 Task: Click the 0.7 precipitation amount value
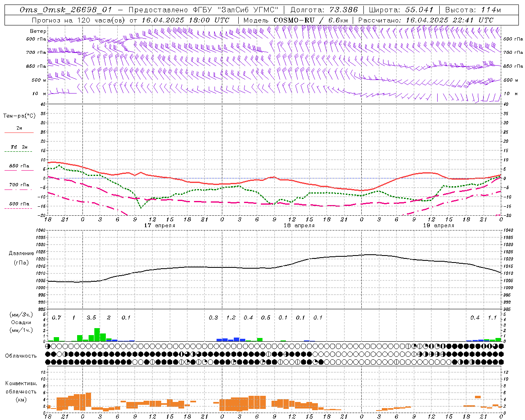pos(56,318)
